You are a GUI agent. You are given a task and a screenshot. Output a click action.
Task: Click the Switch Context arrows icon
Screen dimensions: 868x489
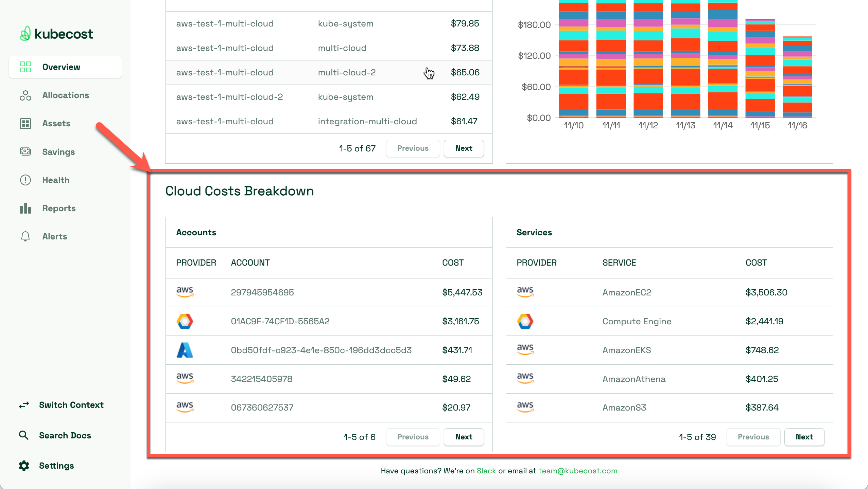[x=24, y=405]
